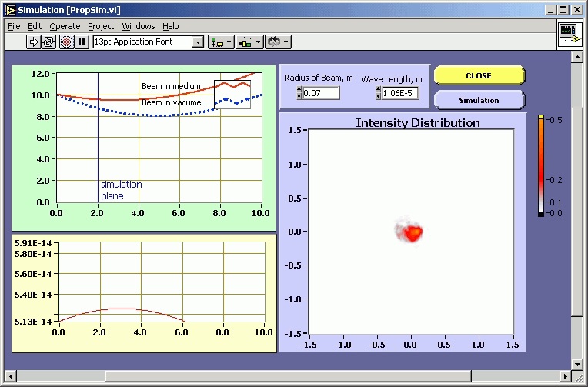Click the horizontal scrollbar left arrow
The image size is (588, 387).
pyautogui.click(x=11, y=376)
